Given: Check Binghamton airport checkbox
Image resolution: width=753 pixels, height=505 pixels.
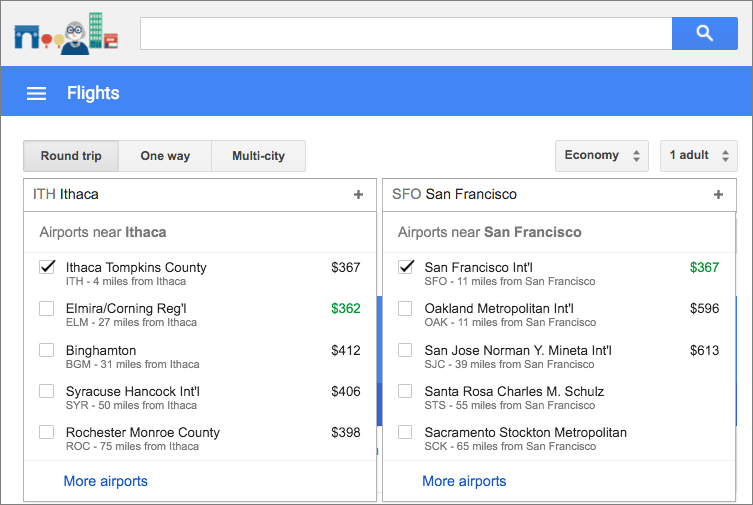Looking at the screenshot, I should click(47, 350).
